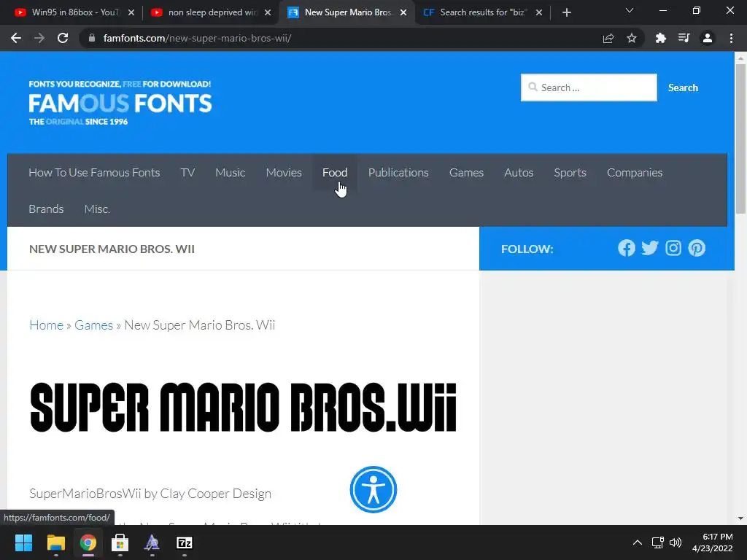Viewport: 747px width, 560px height.
Task: Close the New Super Mario Bros tab
Action: 403,12
